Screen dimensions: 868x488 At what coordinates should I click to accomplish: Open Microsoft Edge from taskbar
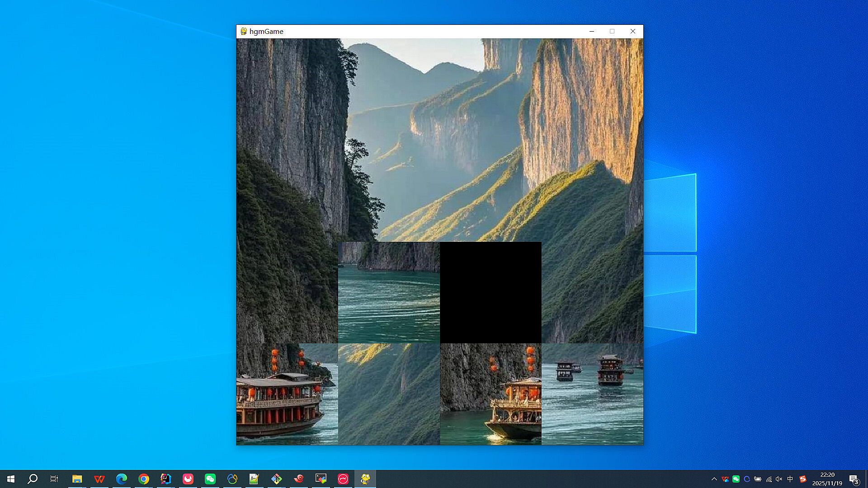point(121,479)
